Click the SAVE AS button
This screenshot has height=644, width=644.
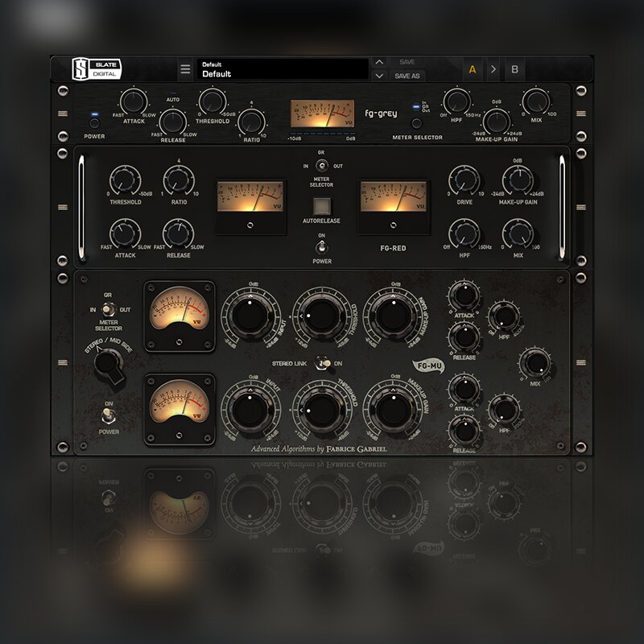[x=407, y=76]
